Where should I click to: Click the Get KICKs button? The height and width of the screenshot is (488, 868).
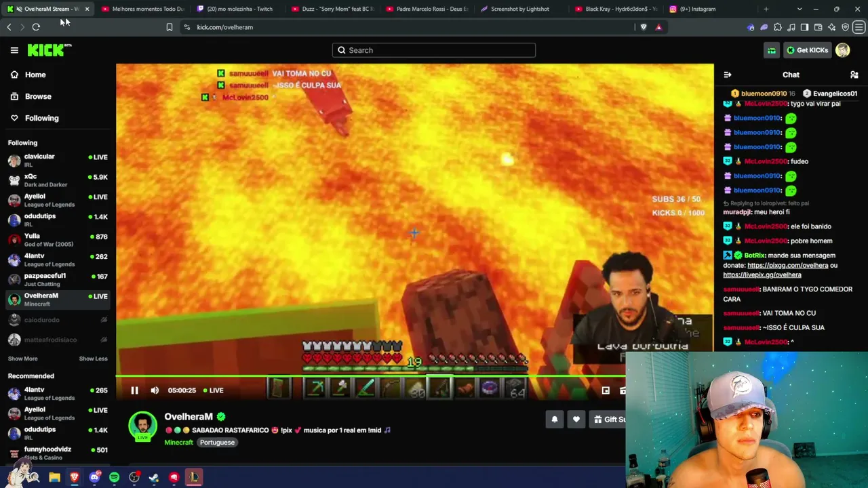[x=807, y=50]
